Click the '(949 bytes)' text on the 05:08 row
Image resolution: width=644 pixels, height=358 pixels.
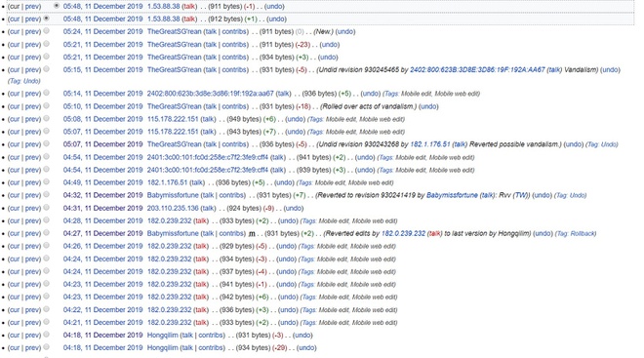(x=244, y=119)
